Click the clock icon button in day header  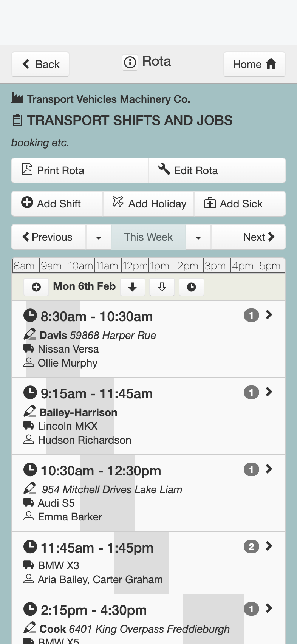[x=191, y=287]
